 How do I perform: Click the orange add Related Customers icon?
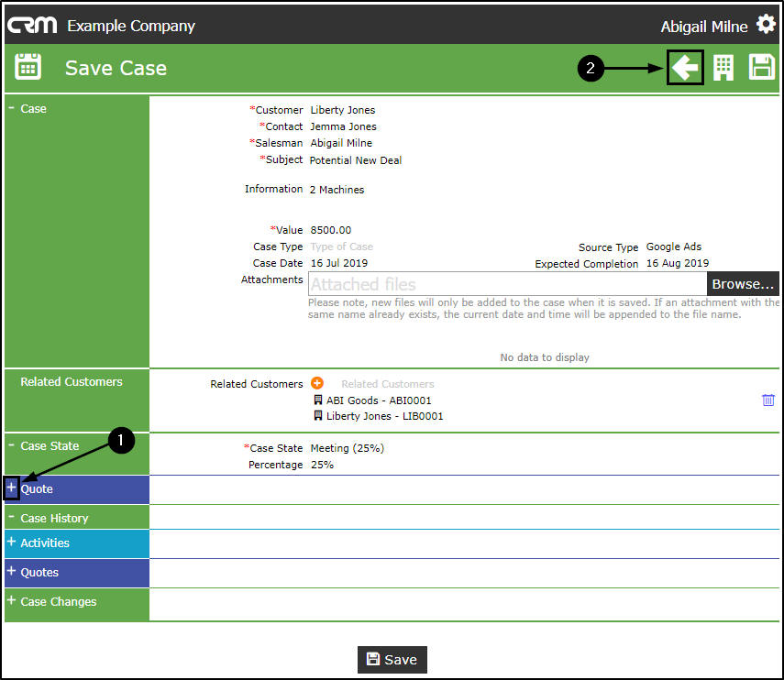(317, 383)
